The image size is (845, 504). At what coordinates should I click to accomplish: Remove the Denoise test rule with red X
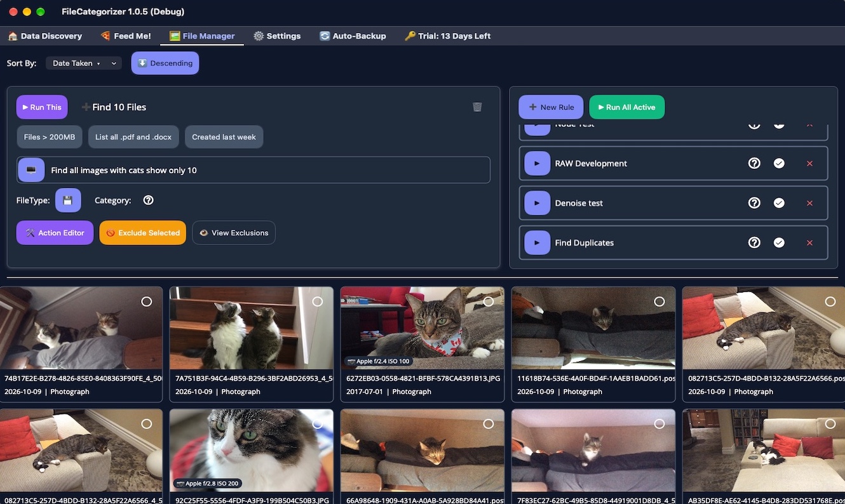pyautogui.click(x=809, y=203)
